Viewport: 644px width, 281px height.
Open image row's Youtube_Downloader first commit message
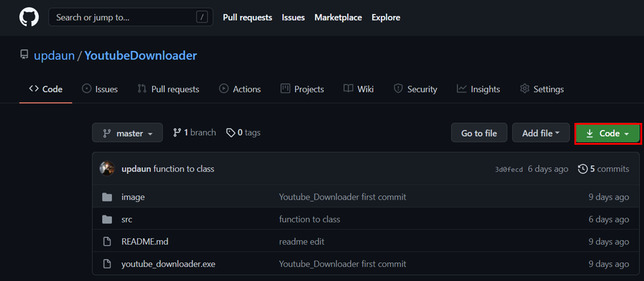click(x=343, y=197)
